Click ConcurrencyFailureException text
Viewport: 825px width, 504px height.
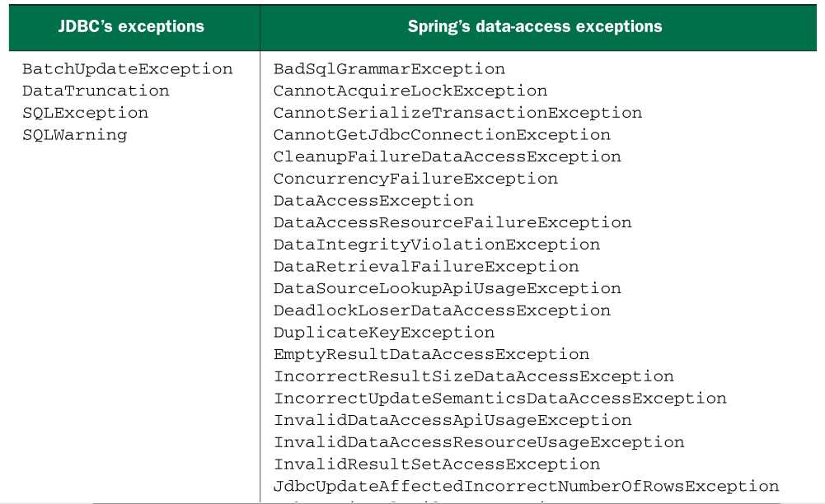[x=415, y=180]
